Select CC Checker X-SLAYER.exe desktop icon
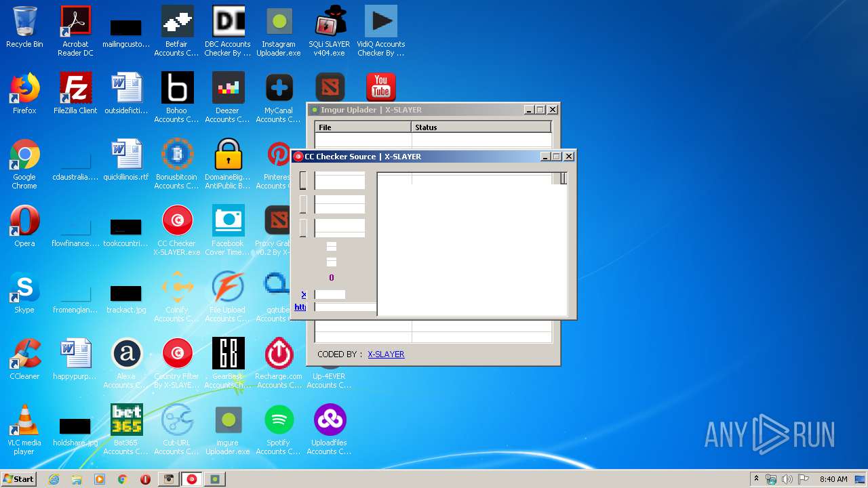Screen dimensions: 868x488 tap(177, 230)
